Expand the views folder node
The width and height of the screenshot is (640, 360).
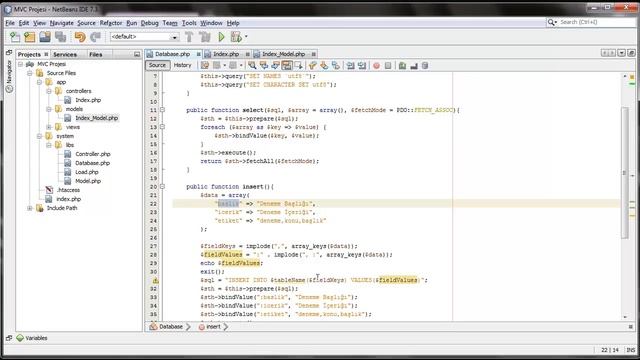(49, 127)
